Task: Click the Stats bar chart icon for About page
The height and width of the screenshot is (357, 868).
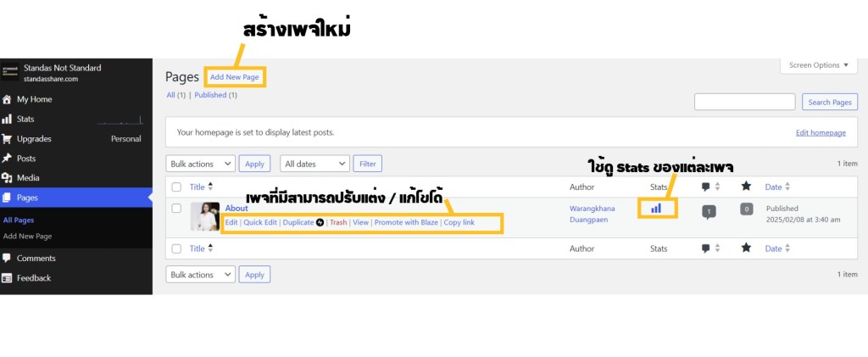Action: (x=656, y=208)
